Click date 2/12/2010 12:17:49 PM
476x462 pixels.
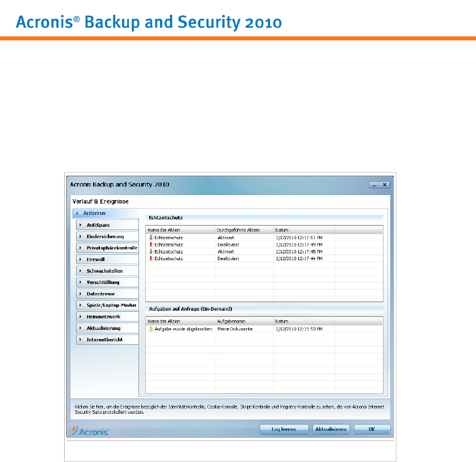[x=299, y=244]
